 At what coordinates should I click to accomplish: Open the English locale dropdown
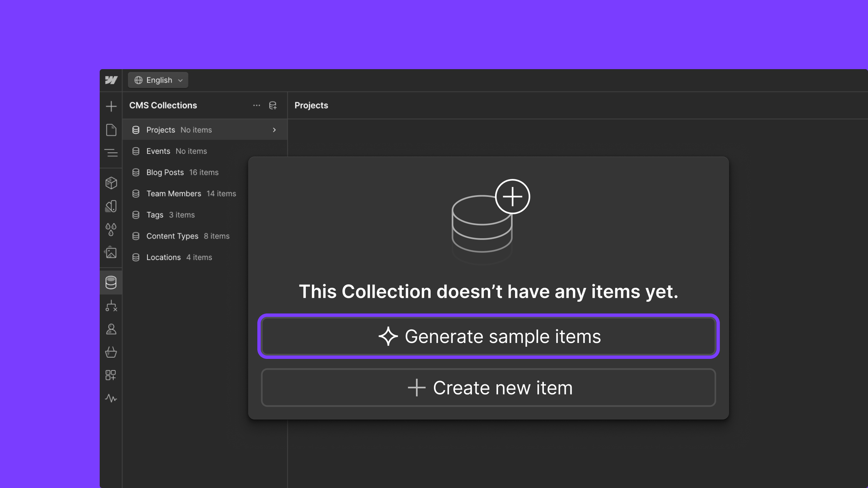click(158, 80)
